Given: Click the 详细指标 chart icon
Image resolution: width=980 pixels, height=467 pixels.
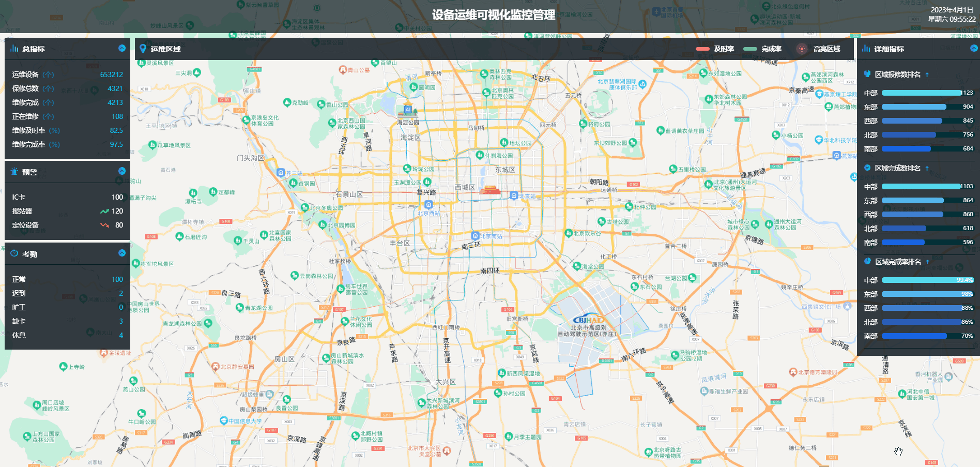Looking at the screenshot, I should (x=866, y=49).
